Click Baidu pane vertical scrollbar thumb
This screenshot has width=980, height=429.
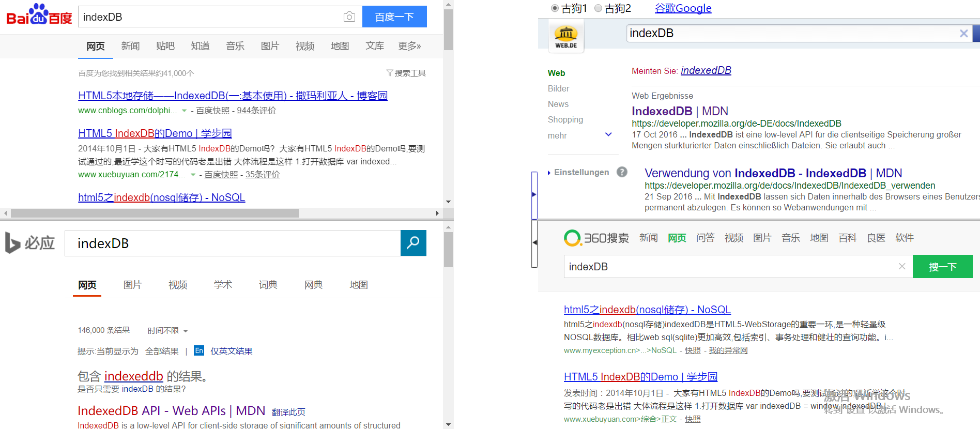point(448,29)
